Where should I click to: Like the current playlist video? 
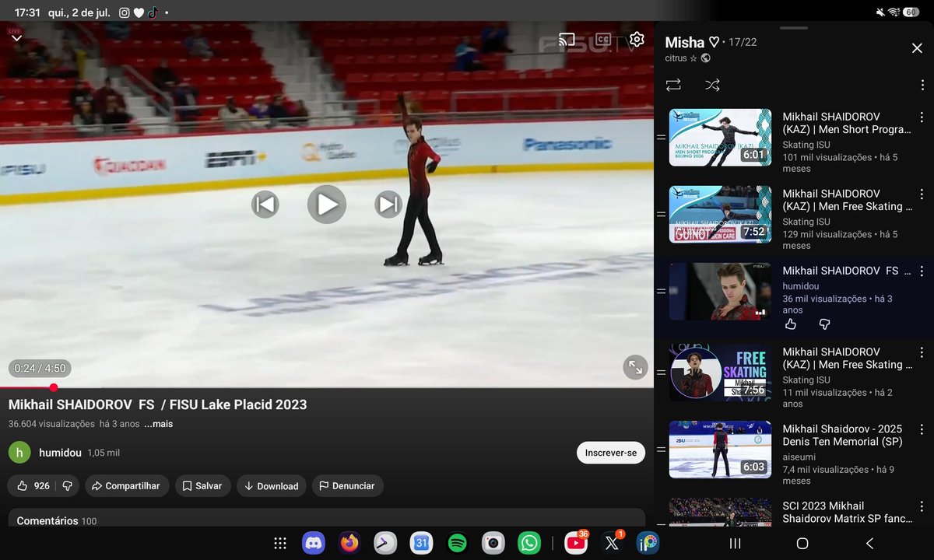point(791,324)
